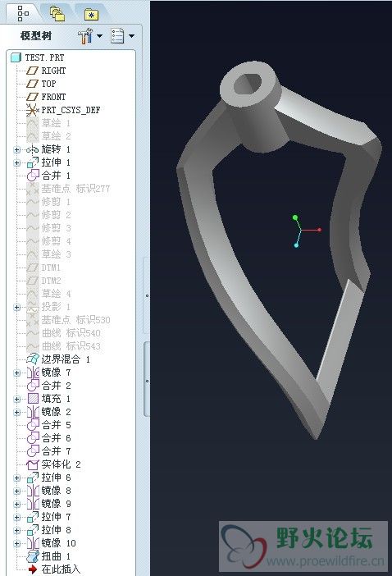Switch to the Model Tree tab

(x=23, y=14)
